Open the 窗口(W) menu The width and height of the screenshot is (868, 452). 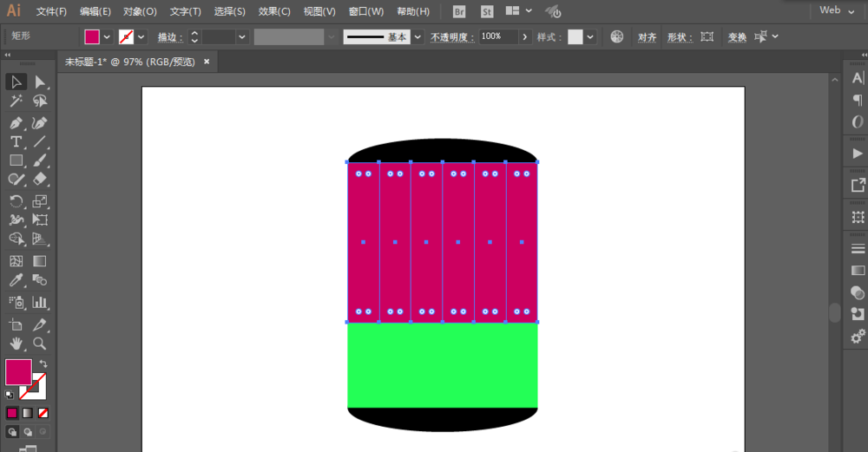coord(366,11)
